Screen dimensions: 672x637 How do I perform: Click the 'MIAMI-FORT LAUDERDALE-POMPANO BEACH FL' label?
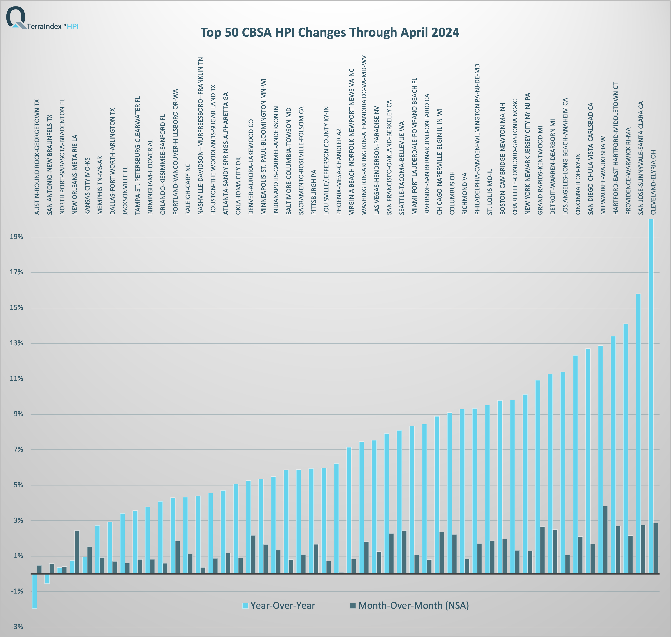tap(414, 146)
